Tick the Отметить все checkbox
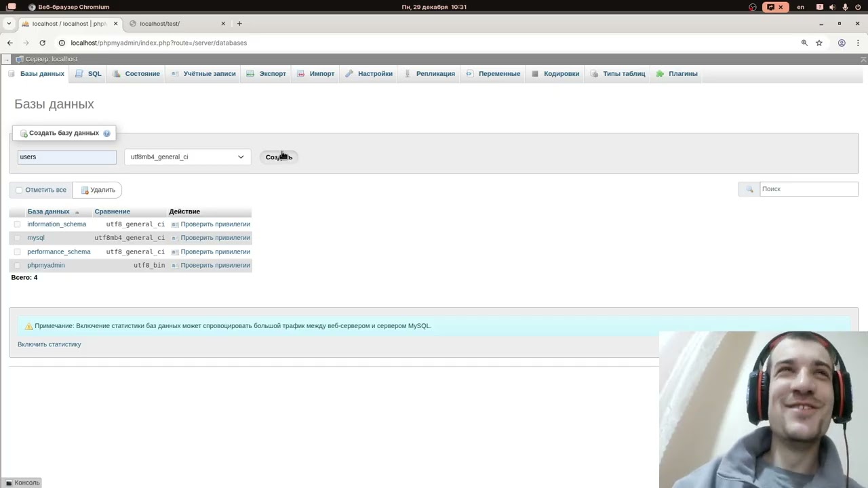This screenshot has height=488, width=868. [19, 190]
